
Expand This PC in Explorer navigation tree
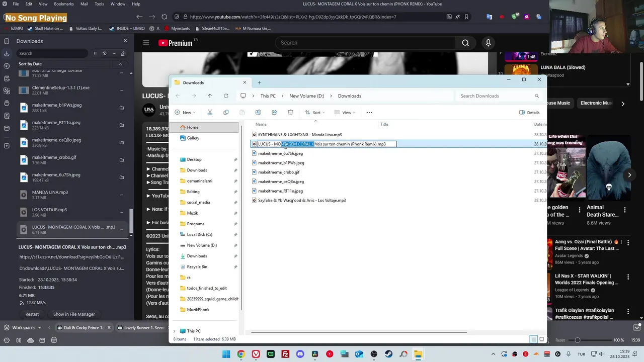tap(175, 331)
